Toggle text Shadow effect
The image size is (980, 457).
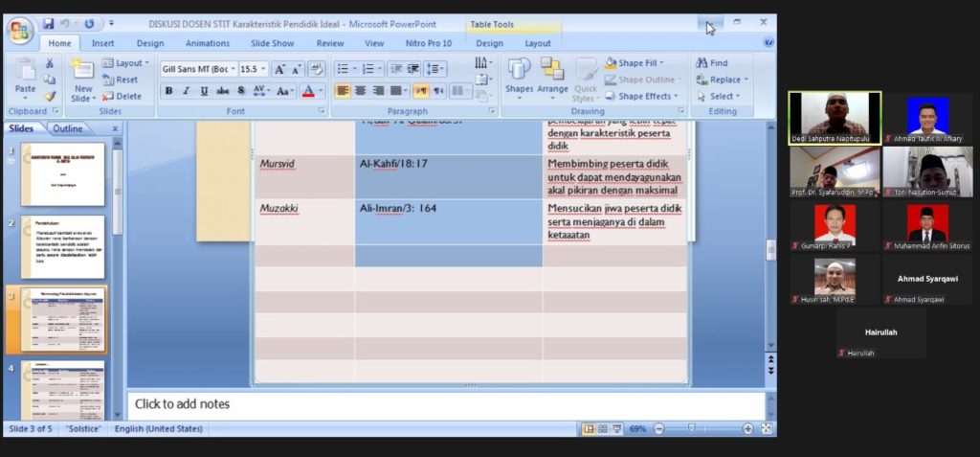[240, 91]
